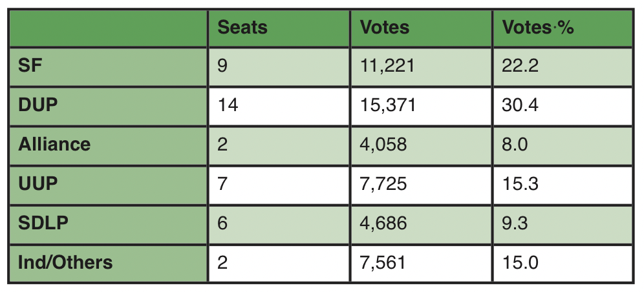Click the SF seats cell showing 9
644x292 pixels.
coord(223,65)
